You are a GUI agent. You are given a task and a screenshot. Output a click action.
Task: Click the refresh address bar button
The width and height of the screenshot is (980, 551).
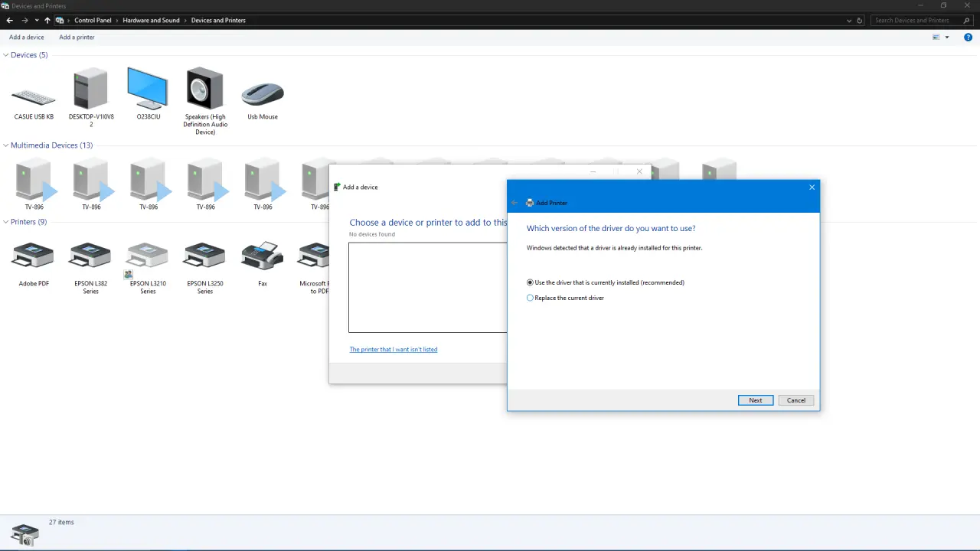tap(860, 21)
